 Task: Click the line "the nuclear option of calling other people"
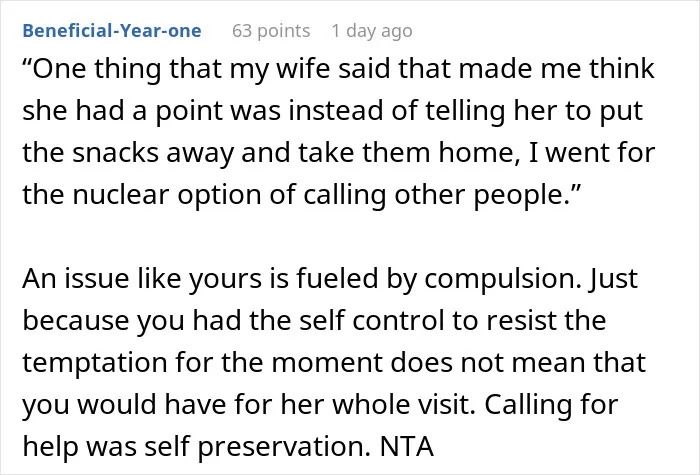click(302, 195)
